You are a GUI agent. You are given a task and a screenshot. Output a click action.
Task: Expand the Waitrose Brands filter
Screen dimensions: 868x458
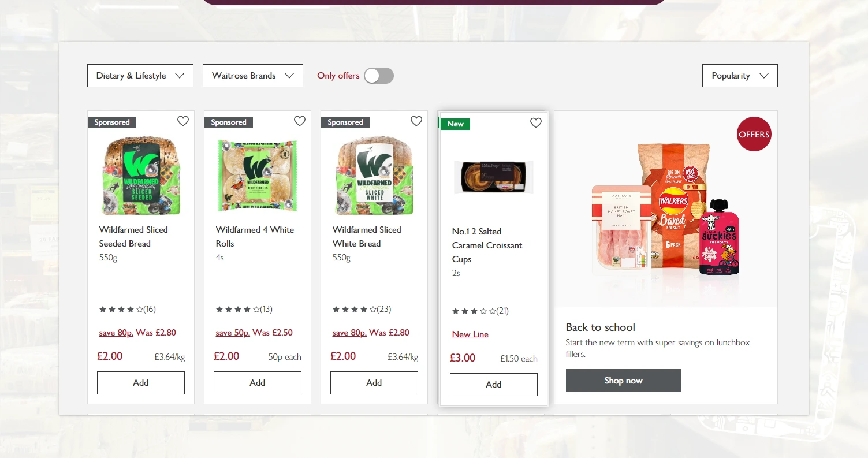click(253, 76)
